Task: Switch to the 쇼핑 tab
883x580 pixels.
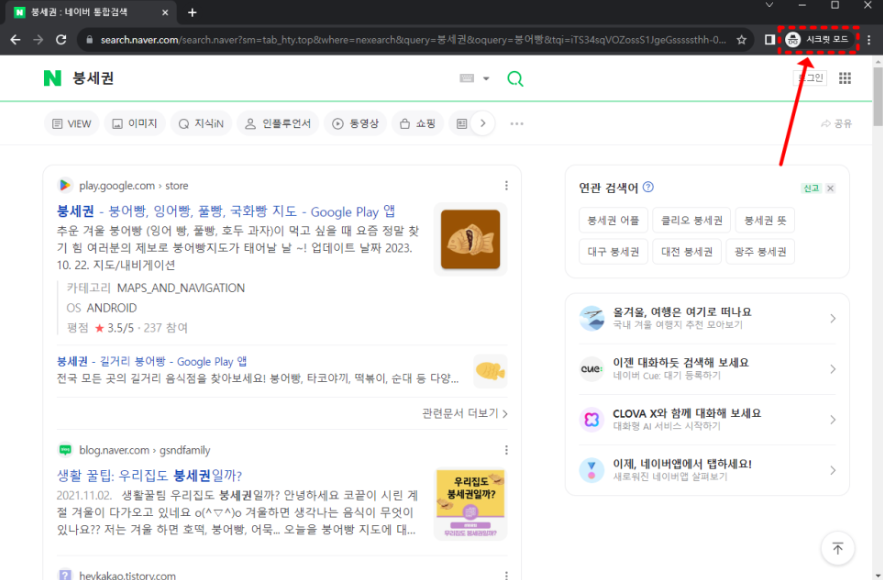Action: [417, 123]
